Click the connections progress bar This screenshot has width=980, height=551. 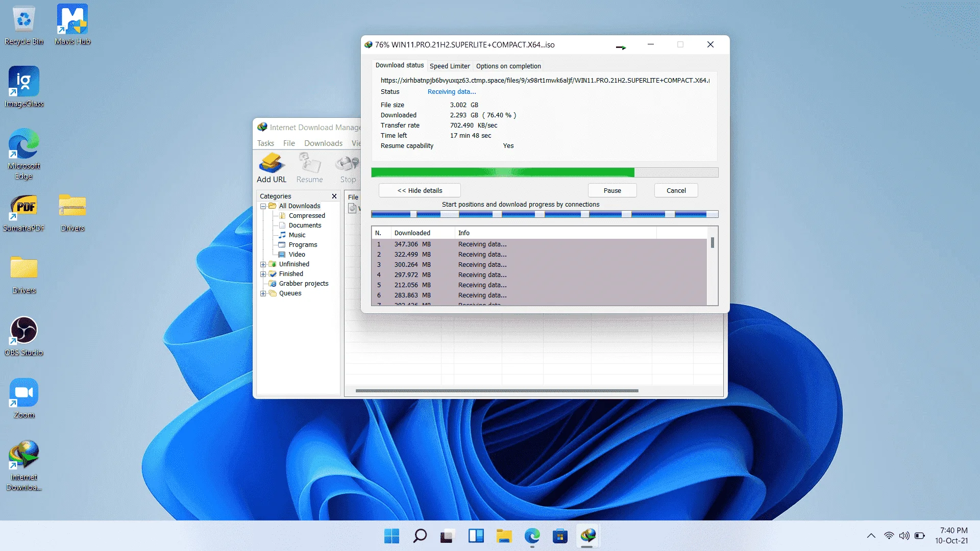tap(545, 214)
